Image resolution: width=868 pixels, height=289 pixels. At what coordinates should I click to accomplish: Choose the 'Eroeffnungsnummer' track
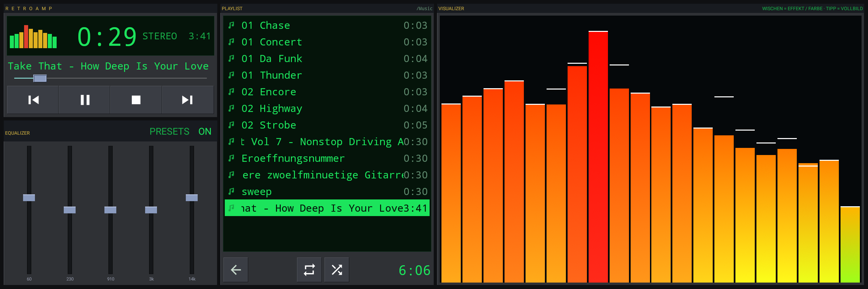(327, 158)
